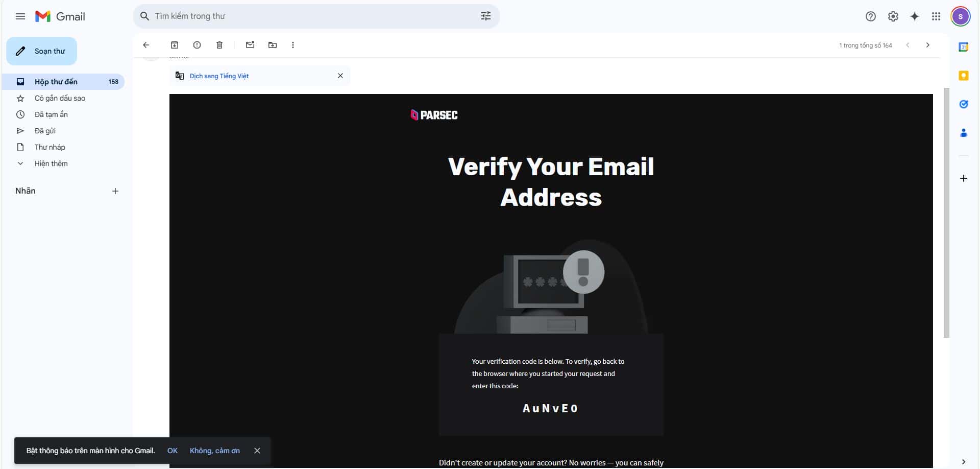Dismiss the desktop notification prompt
The image size is (980, 469).
click(257, 451)
